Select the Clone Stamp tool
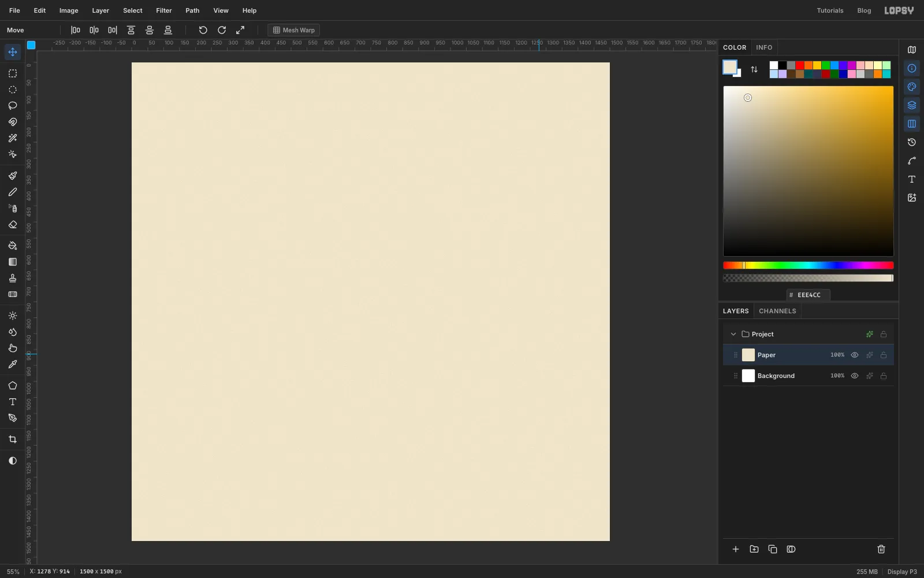This screenshot has height=578, width=924. click(x=13, y=278)
